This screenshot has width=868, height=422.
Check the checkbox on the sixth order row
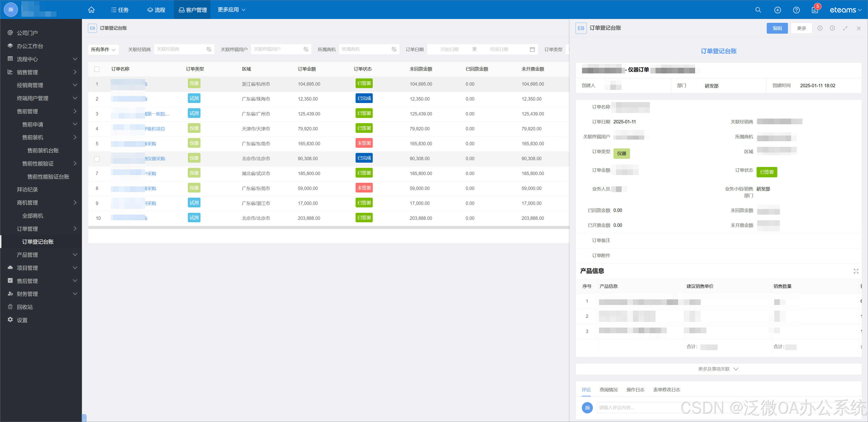click(x=97, y=159)
